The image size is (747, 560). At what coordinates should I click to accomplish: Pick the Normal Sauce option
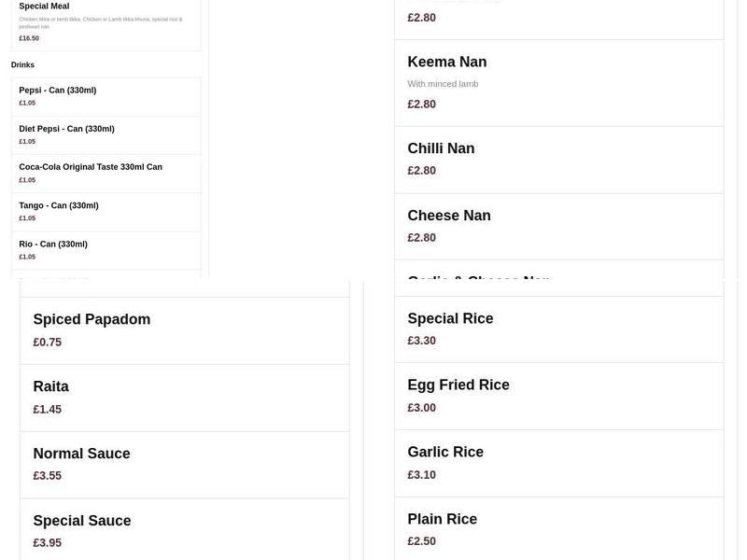184,463
